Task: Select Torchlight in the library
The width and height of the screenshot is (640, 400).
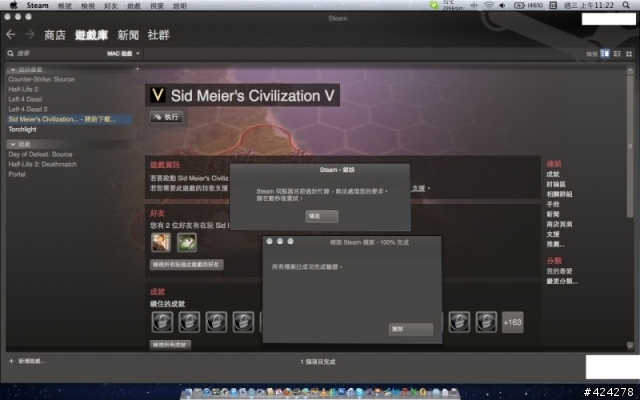Action: pyautogui.click(x=22, y=129)
